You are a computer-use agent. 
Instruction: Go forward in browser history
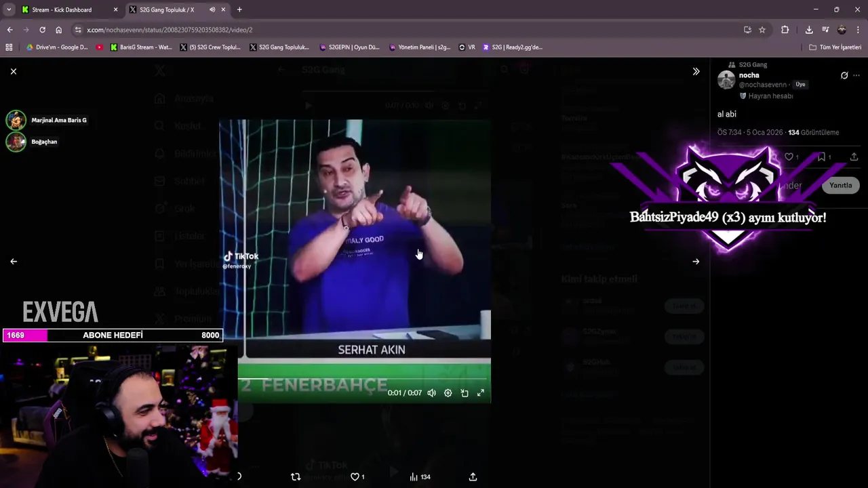[26, 30]
